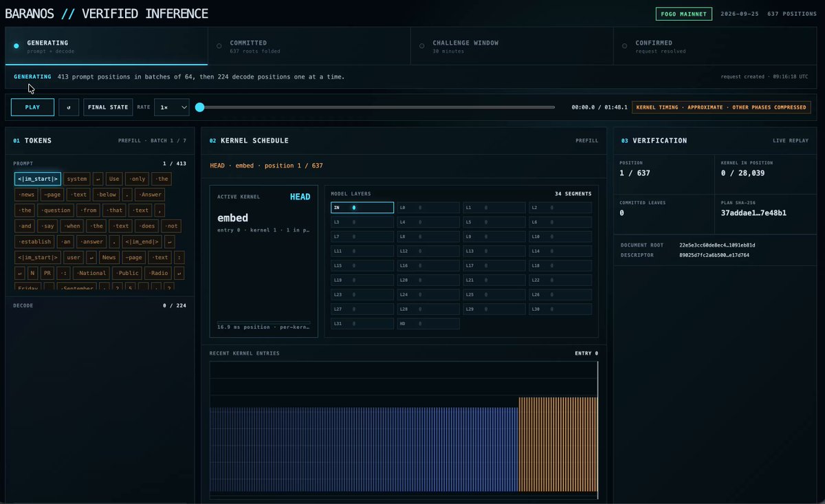
Task: Select the COMMITTED phase step
Action: pos(309,46)
